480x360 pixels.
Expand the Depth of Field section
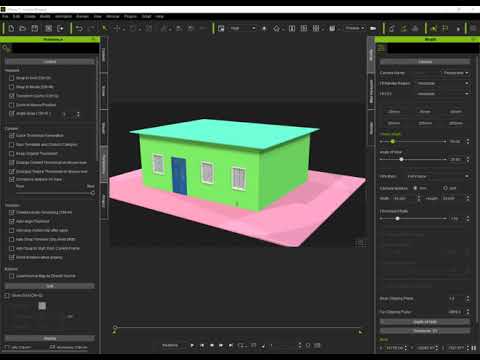pyautogui.click(x=425, y=322)
